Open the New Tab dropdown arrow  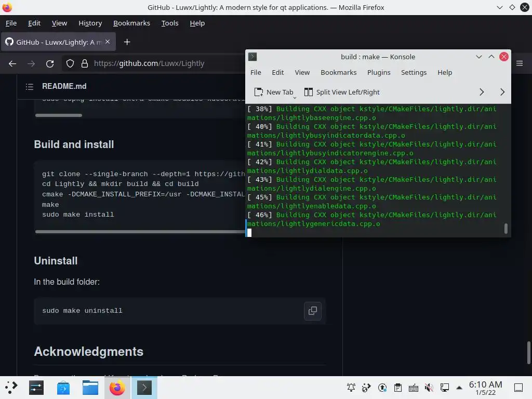[x=295, y=97]
